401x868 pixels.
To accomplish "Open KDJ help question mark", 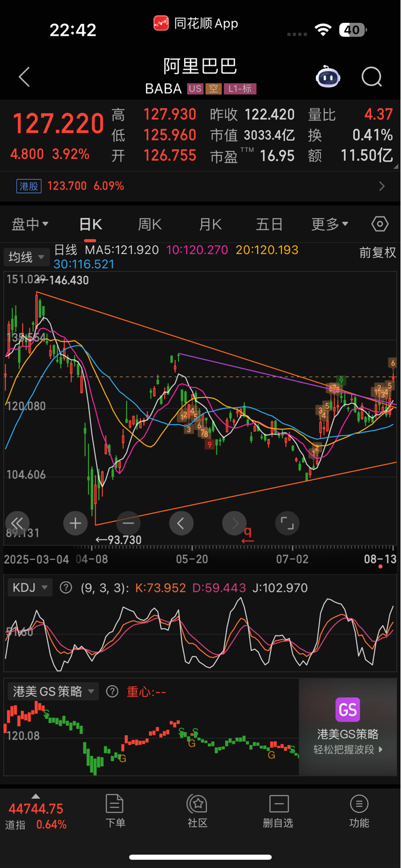I will [x=66, y=588].
